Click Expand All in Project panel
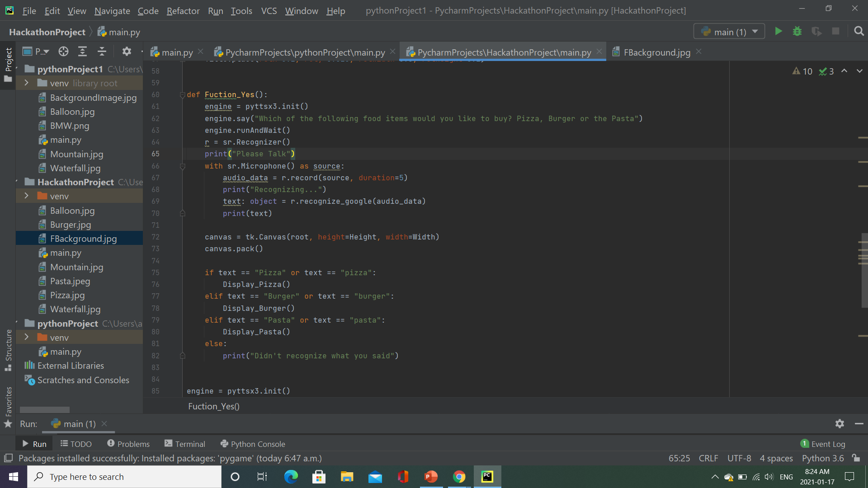This screenshot has width=868, height=488. (82, 52)
